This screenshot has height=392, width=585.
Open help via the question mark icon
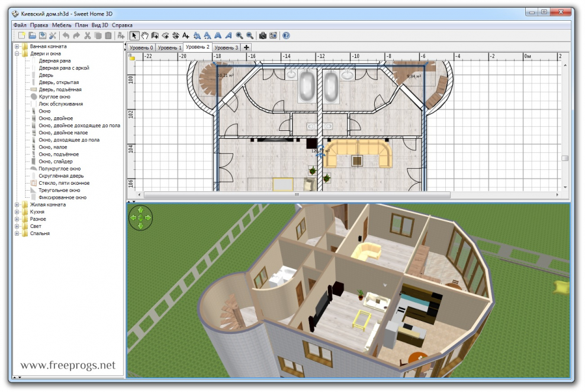point(286,36)
